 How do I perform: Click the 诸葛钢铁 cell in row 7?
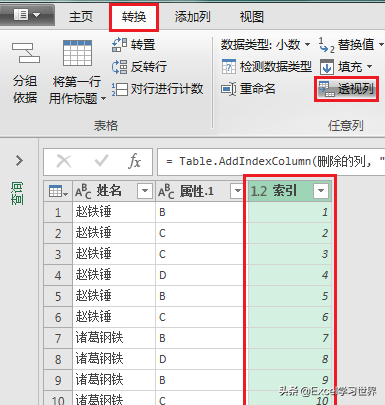(114, 338)
